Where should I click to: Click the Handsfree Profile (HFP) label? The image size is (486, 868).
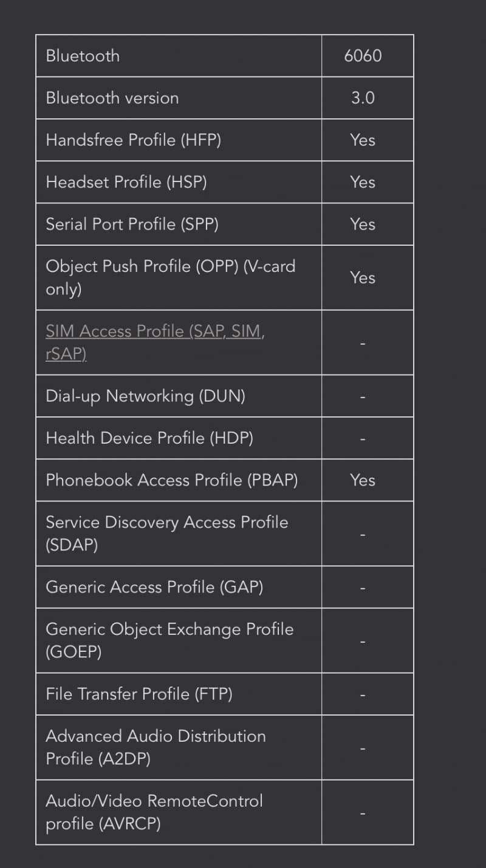(134, 140)
